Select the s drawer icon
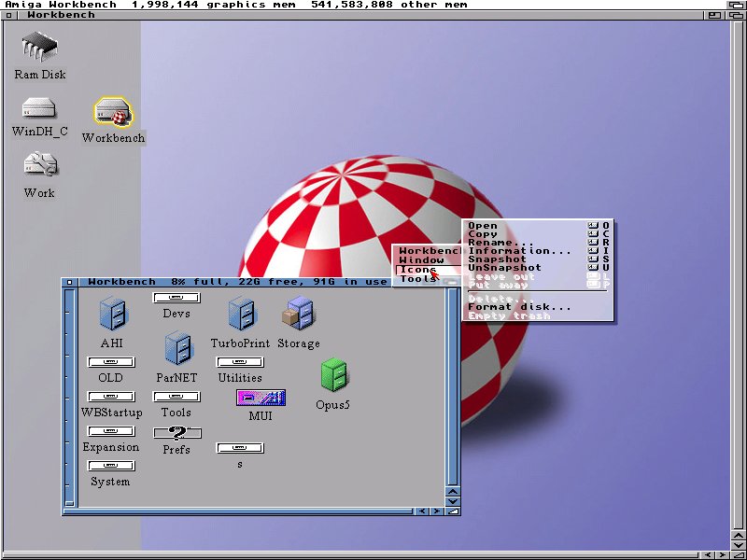Image resolution: width=747 pixels, height=560 pixels. 240,448
